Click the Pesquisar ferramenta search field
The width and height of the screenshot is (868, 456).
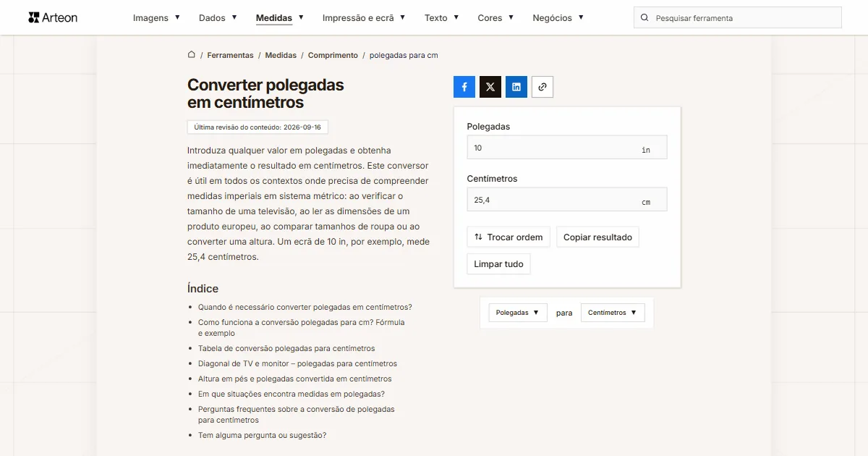[x=738, y=17]
